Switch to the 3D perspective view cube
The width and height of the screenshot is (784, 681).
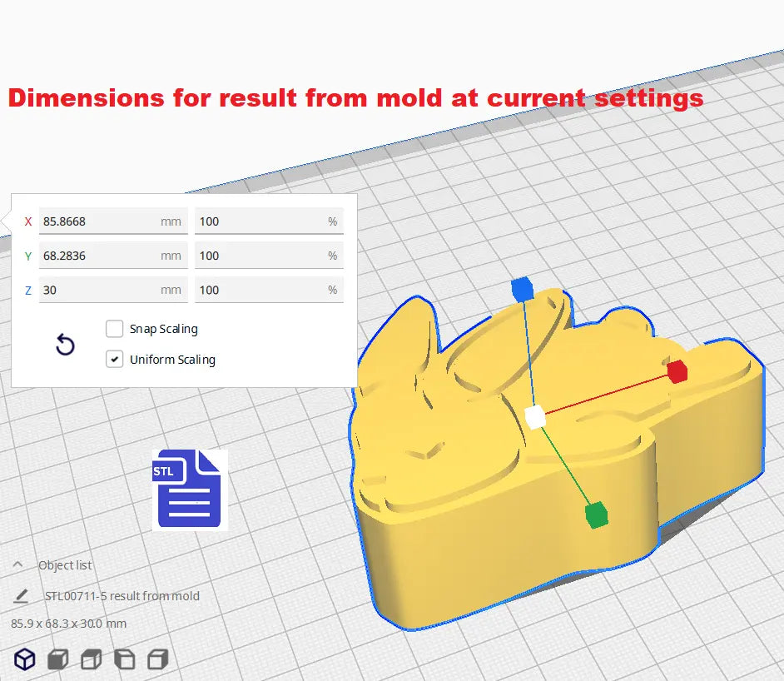25,660
